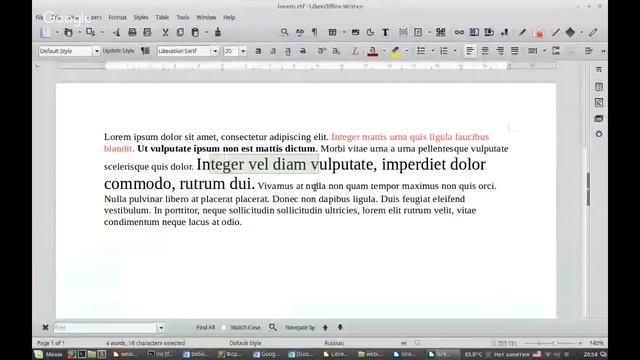Insert a table using the table icon
The height and width of the screenshot is (360, 640).
(333, 32)
